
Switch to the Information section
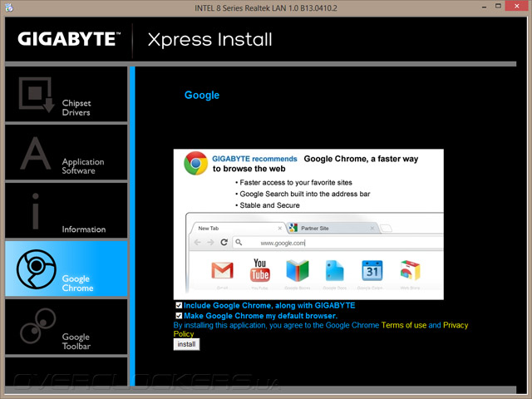point(66,210)
